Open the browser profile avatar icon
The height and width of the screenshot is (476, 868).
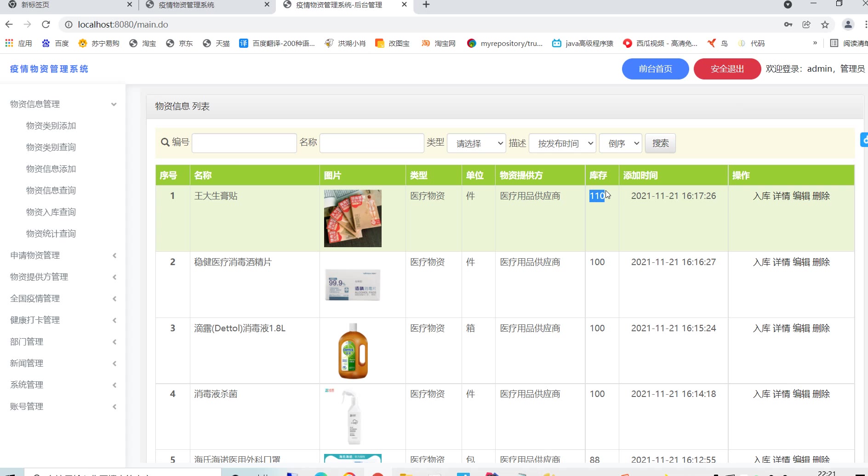pos(848,24)
